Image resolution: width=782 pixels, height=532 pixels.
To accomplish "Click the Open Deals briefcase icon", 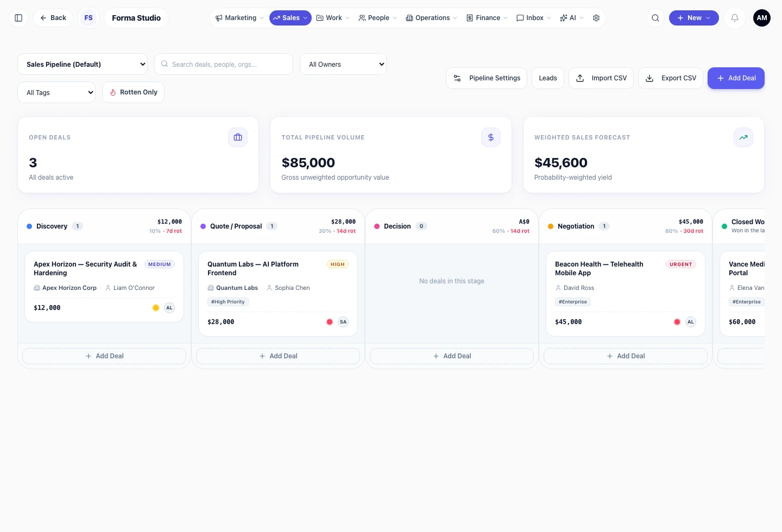I will pos(238,137).
